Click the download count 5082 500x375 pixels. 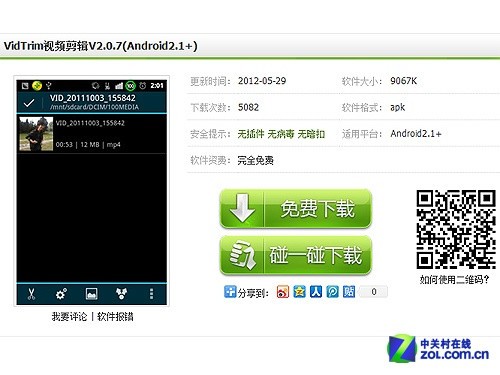pos(248,107)
